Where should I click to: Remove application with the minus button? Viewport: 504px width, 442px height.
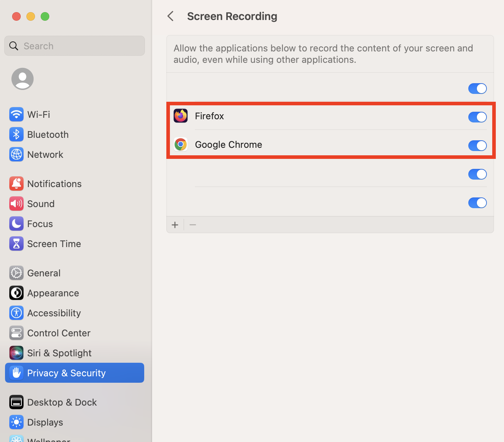pos(193,225)
